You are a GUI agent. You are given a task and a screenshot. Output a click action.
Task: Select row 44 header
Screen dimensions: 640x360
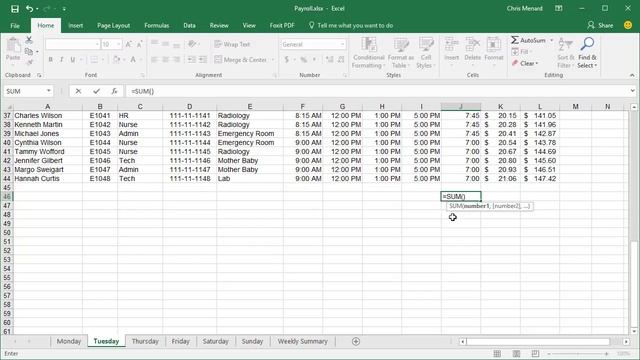(x=7, y=179)
